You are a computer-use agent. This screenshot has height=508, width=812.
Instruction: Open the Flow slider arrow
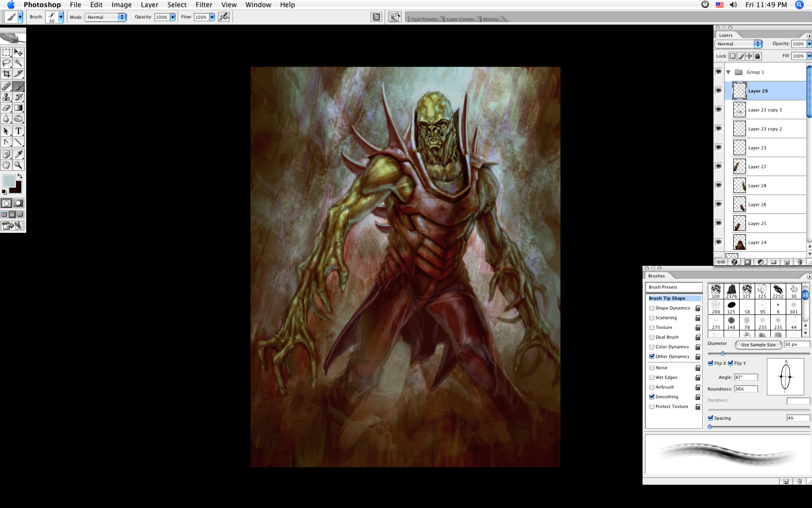click(x=212, y=17)
